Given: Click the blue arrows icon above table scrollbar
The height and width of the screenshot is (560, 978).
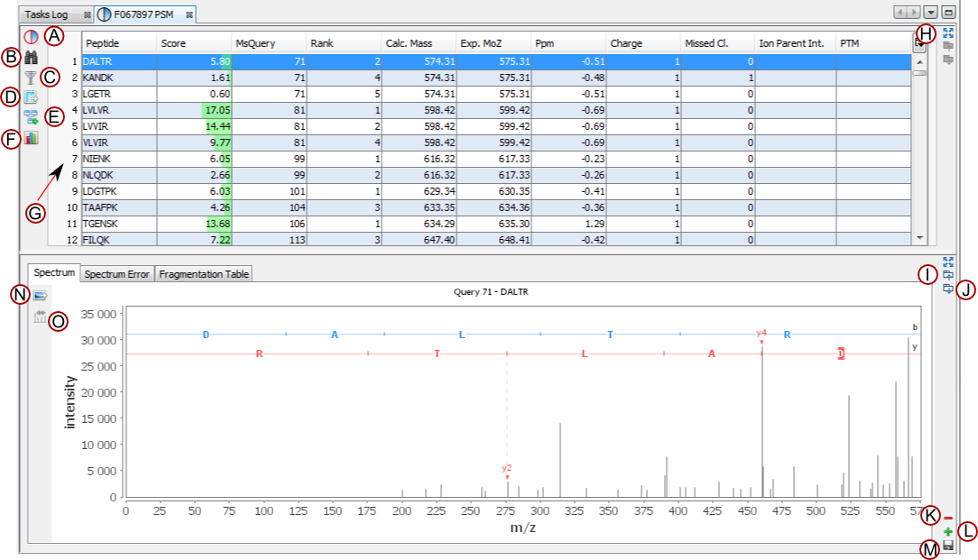Looking at the screenshot, I should 947,32.
